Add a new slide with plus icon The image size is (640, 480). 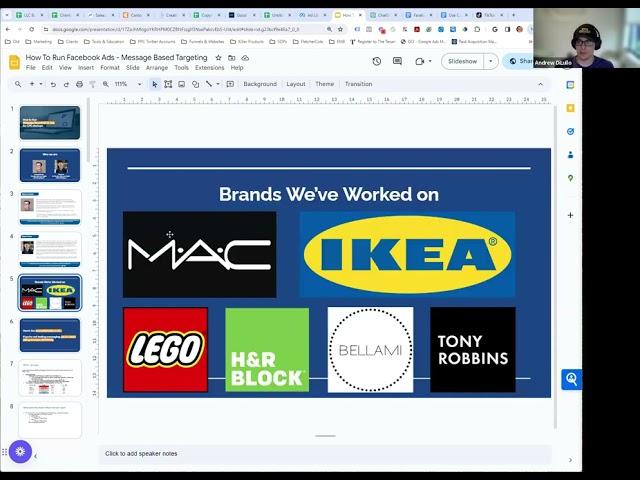tap(32, 84)
